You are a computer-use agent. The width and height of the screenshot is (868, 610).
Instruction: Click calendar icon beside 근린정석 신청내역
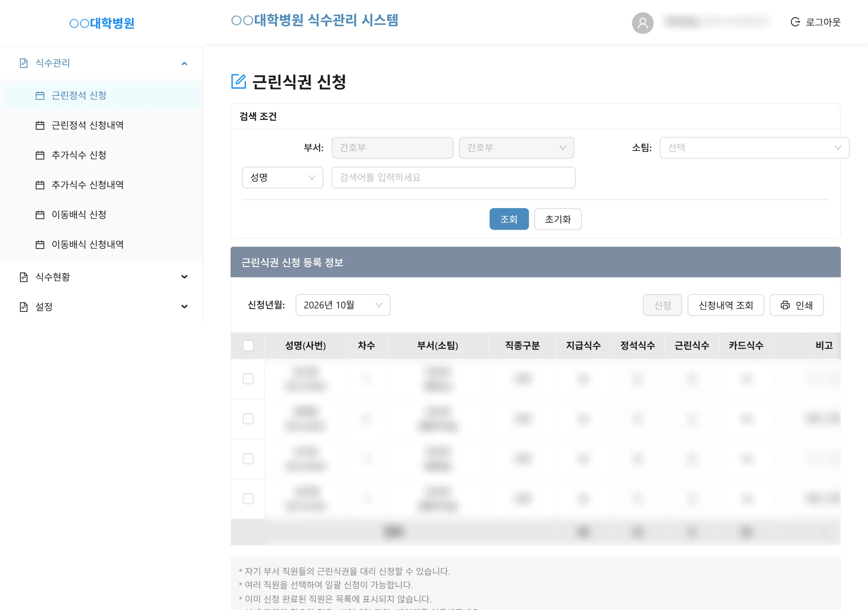click(x=40, y=125)
